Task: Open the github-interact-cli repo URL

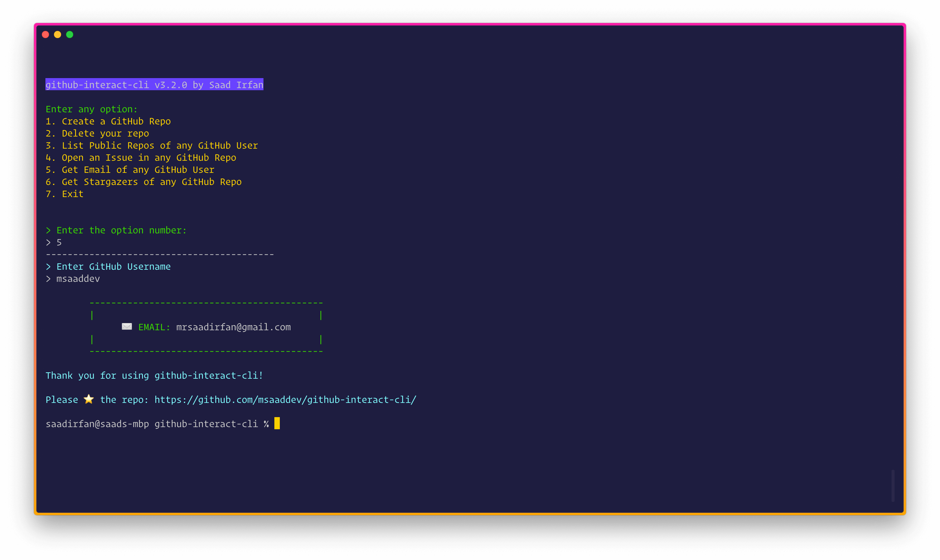Action: click(285, 400)
